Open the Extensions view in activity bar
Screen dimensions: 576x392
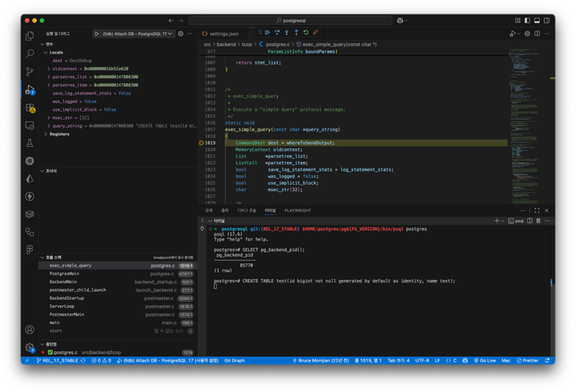30,108
